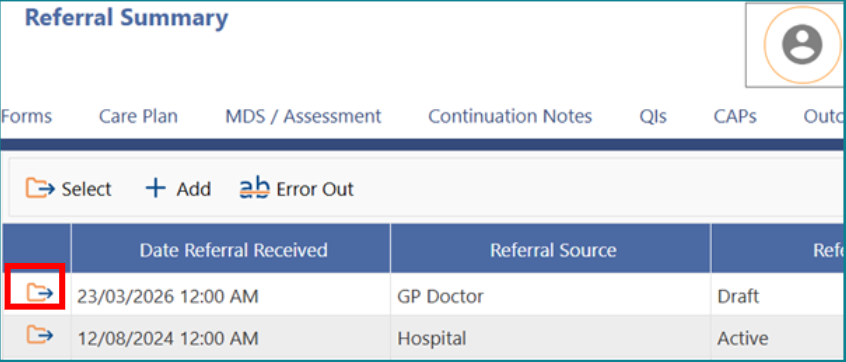846x362 pixels.
Task: Go to MDS / Assessment tab
Action: click(303, 116)
